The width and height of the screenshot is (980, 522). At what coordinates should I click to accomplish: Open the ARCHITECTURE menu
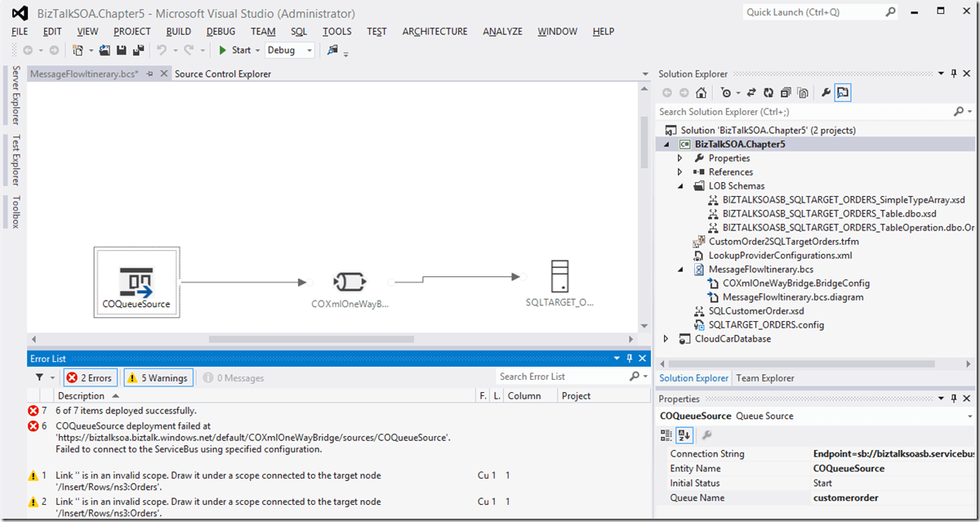pos(434,31)
